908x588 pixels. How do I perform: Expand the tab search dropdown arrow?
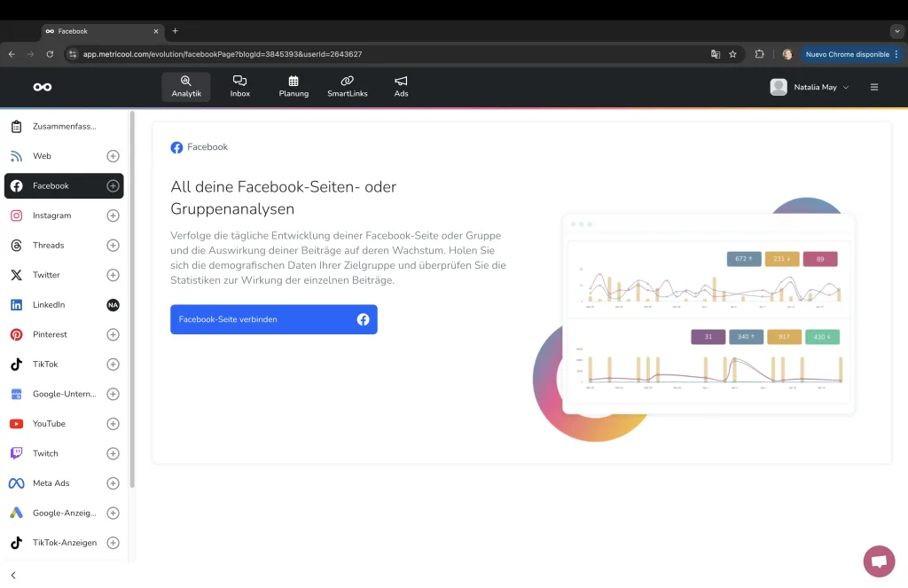[897, 31]
